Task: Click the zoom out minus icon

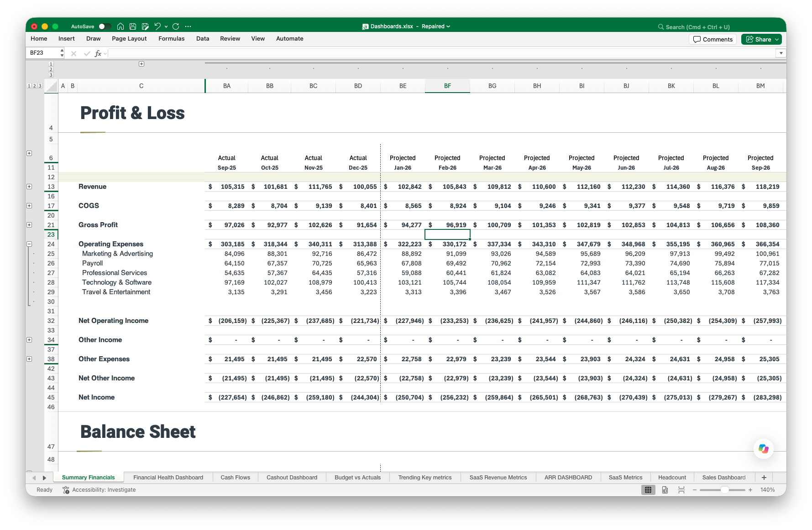Action: pyautogui.click(x=695, y=490)
